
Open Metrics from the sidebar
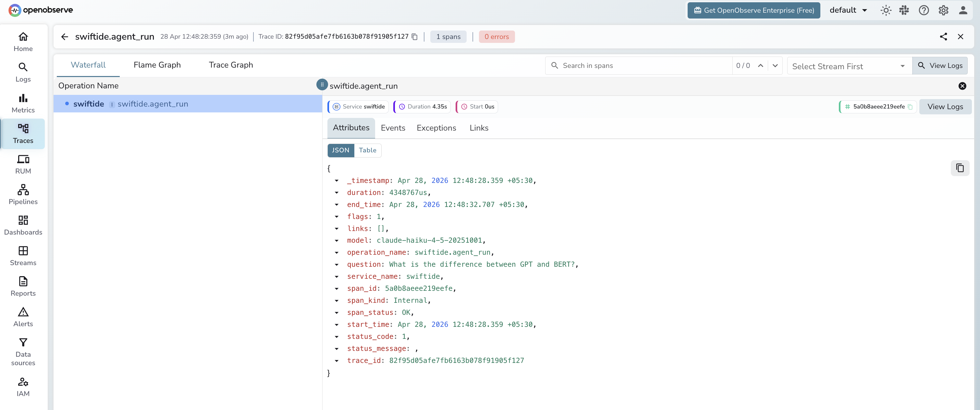click(x=23, y=103)
